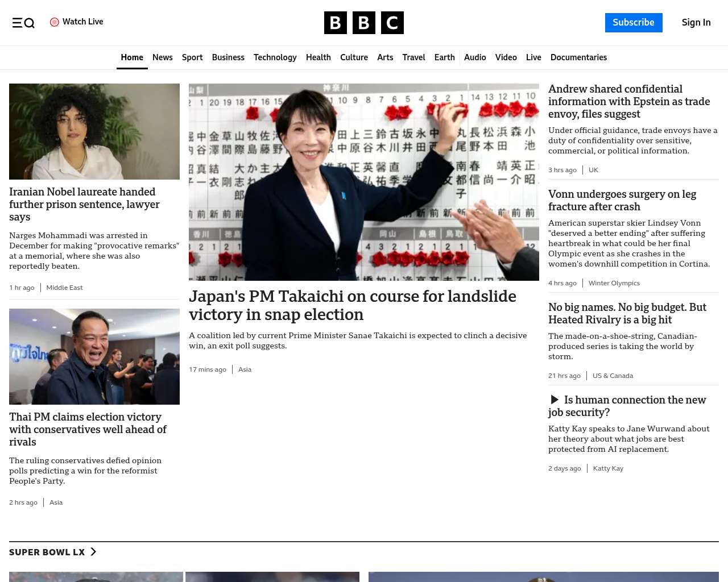Click the Winter Olympics category tag
Image resolution: width=728 pixels, height=582 pixels.
614,283
